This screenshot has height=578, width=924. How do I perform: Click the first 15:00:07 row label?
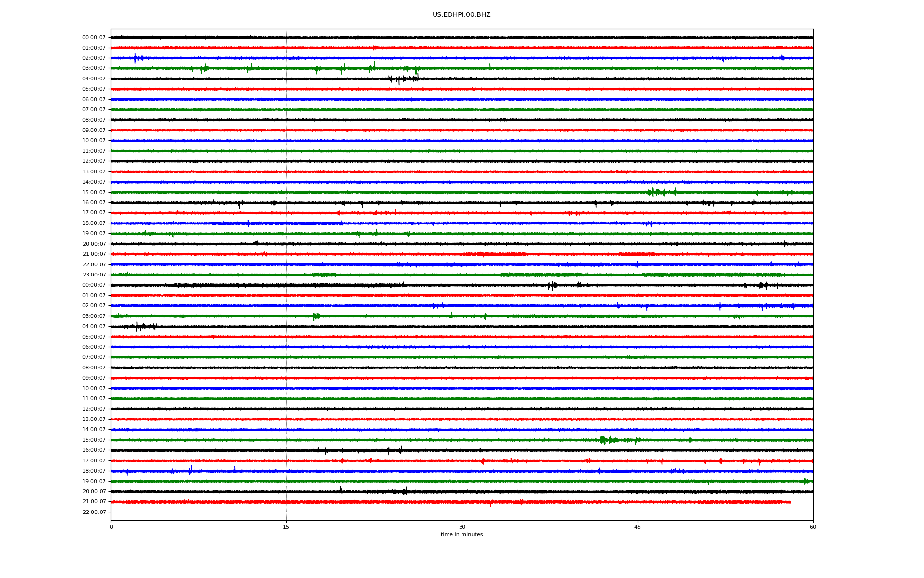94,193
